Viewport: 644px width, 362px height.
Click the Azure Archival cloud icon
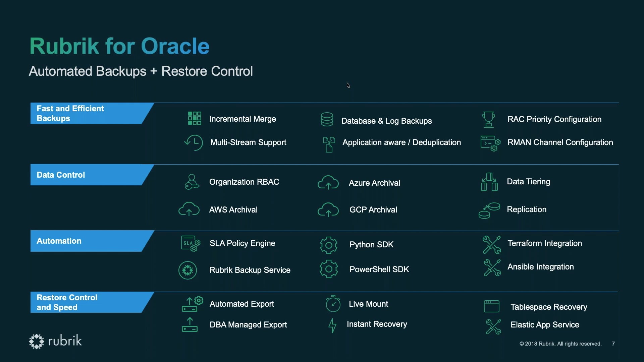328,182
